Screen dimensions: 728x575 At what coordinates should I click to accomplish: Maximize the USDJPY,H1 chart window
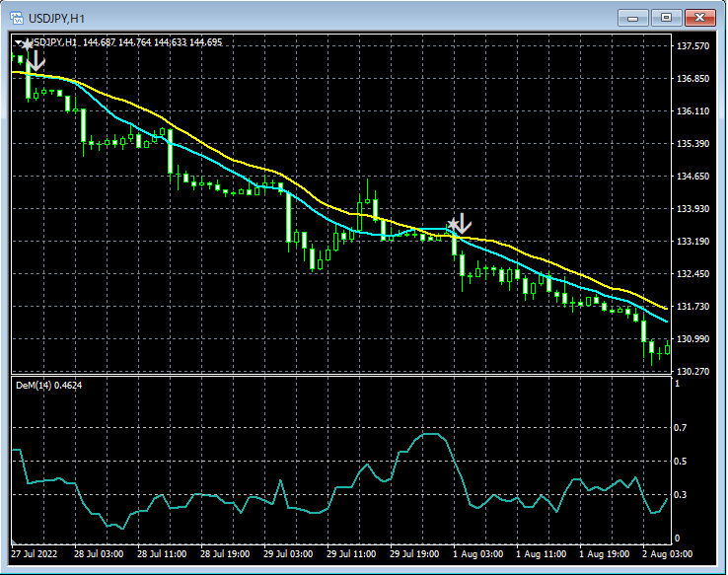tap(666, 18)
